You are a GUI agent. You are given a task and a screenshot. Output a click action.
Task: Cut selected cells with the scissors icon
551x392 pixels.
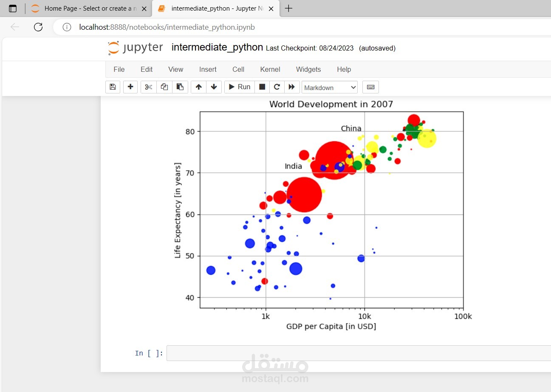tap(148, 87)
